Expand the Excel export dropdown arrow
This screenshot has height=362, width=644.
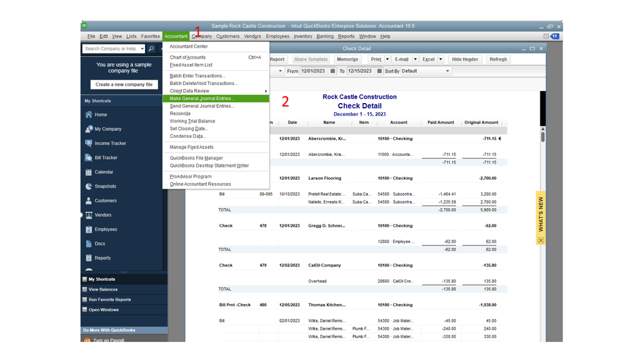click(x=440, y=59)
